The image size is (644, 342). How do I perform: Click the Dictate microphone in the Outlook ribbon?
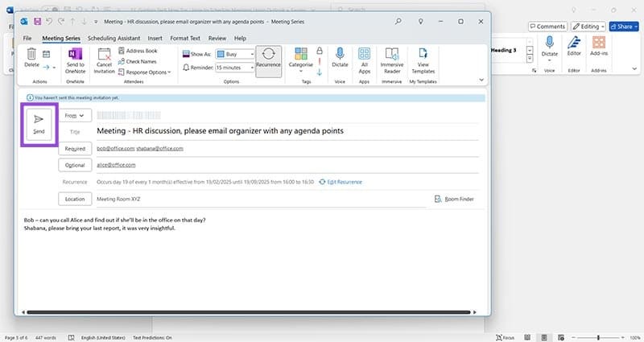pyautogui.click(x=340, y=57)
